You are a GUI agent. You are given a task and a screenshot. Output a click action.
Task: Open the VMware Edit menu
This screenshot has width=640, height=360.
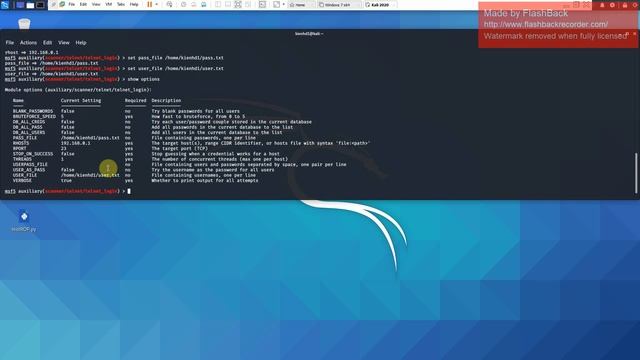[x=83, y=4]
